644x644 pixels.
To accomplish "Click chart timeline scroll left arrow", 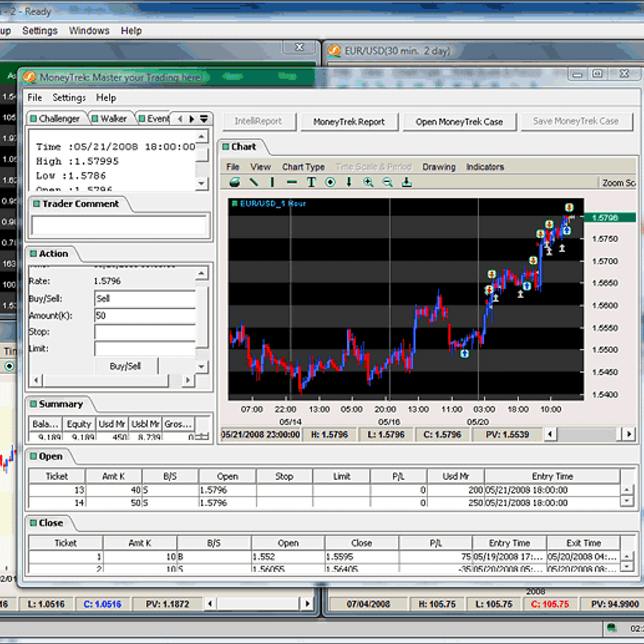I will (x=550, y=434).
